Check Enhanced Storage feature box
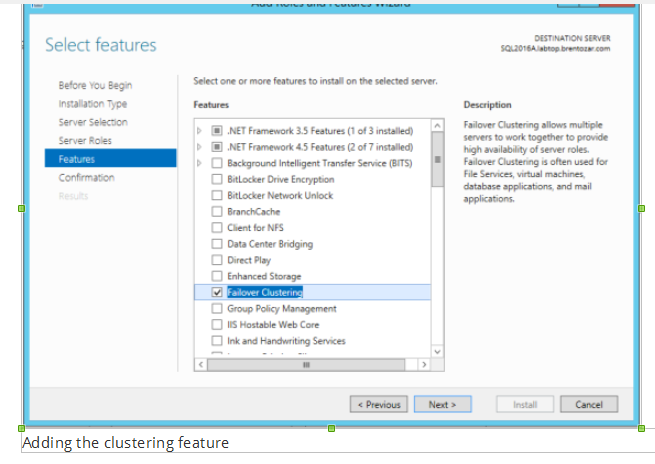This screenshot has height=464, width=655. (x=217, y=276)
